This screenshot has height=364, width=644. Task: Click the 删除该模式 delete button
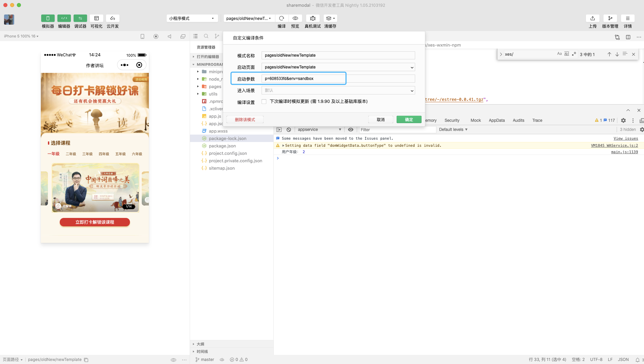coord(245,120)
